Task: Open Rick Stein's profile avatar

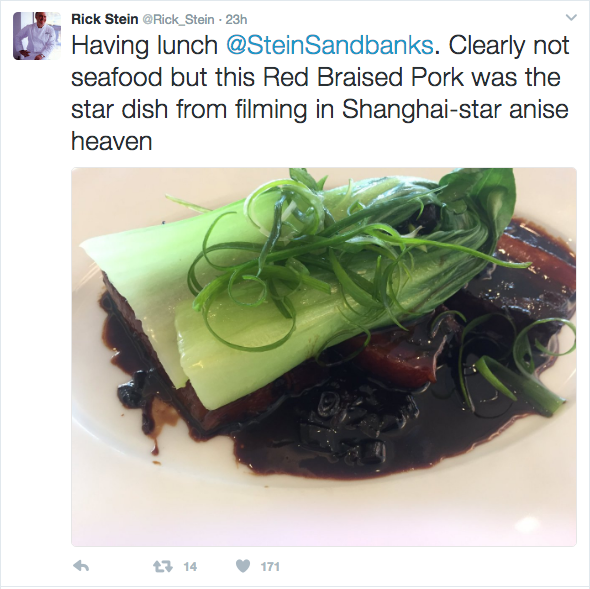Action: point(37,36)
